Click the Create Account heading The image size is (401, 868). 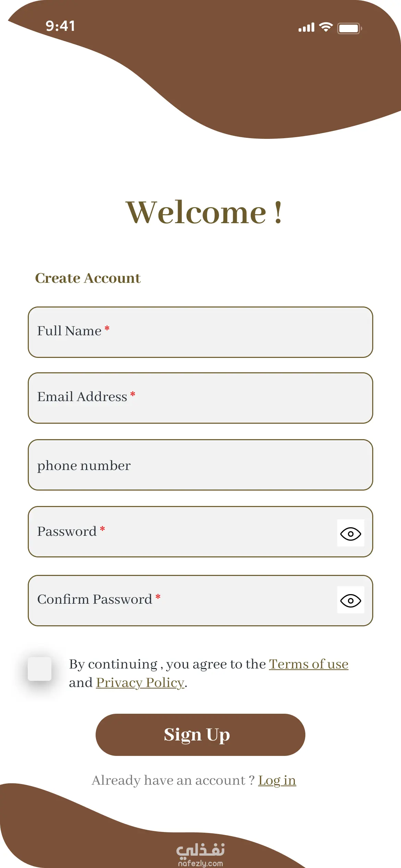pyautogui.click(x=88, y=278)
